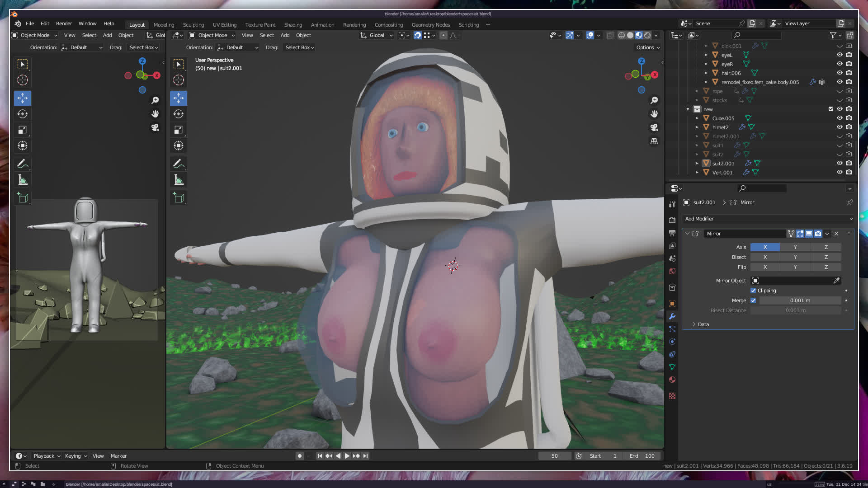The height and width of the screenshot is (488, 868).
Task: Select the Annotate tool in main viewport
Action: click(178, 164)
